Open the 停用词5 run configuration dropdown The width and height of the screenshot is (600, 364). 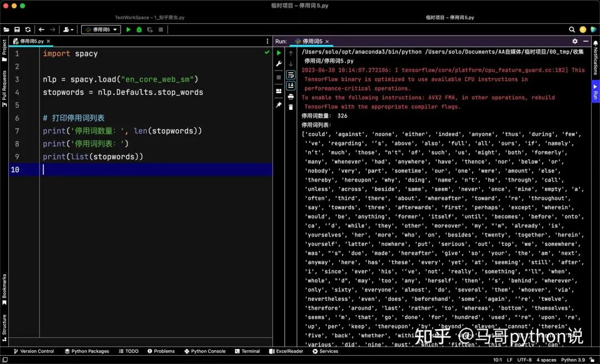pyautogui.click(x=101, y=29)
